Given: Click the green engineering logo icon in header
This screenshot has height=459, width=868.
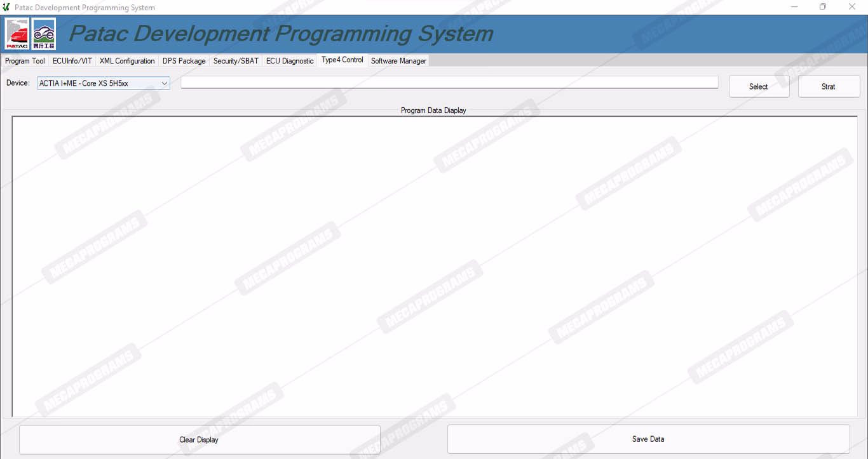Looking at the screenshot, I should click(x=44, y=34).
